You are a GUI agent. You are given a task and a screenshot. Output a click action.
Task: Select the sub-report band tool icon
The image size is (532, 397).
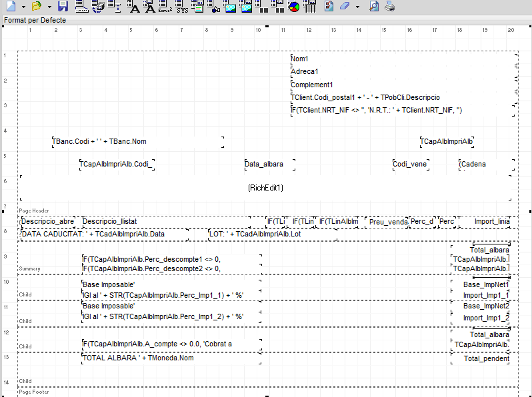click(x=99, y=6)
